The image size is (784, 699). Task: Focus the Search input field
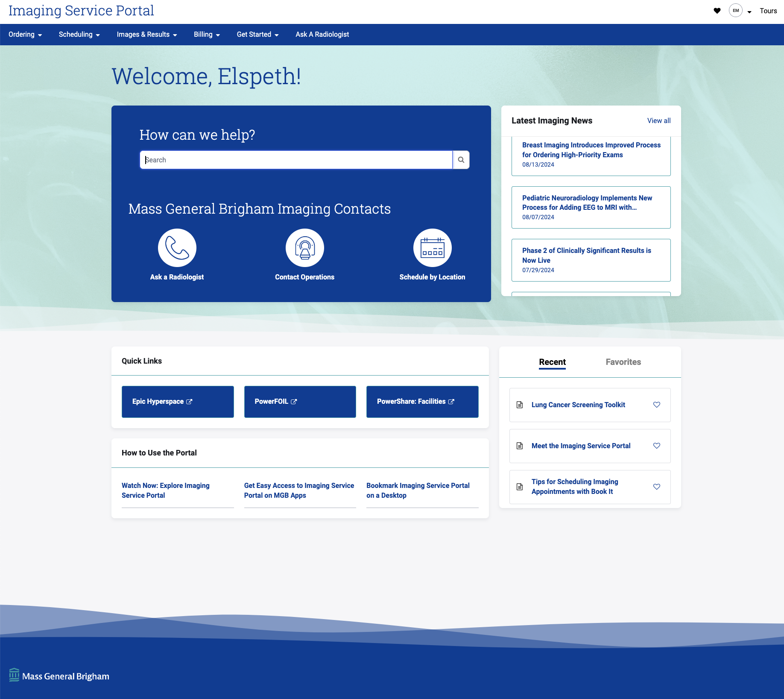click(296, 160)
